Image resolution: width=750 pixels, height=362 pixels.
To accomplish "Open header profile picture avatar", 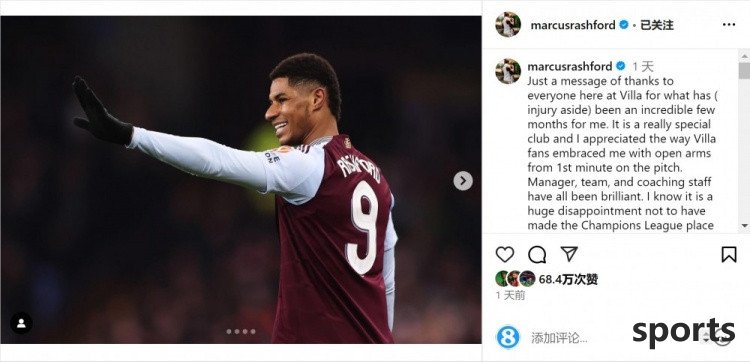I will click(x=508, y=24).
